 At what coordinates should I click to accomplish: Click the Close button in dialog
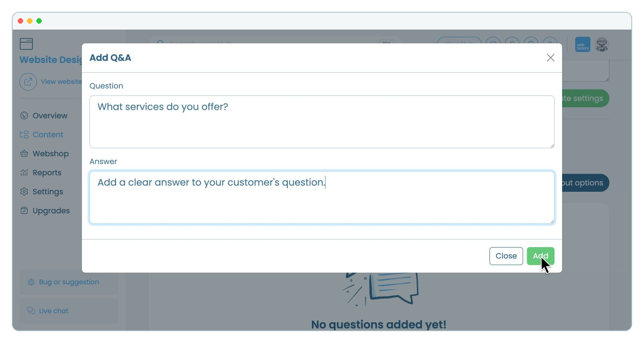coord(506,256)
